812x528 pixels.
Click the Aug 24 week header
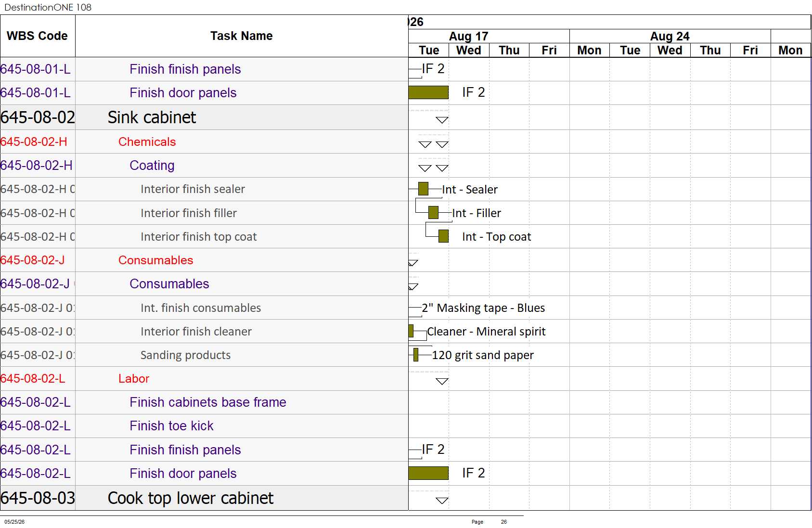[x=670, y=36]
